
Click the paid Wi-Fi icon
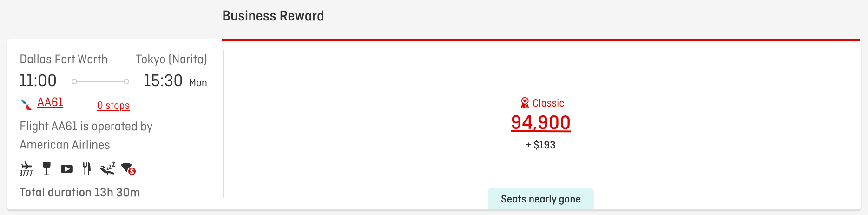(x=128, y=169)
